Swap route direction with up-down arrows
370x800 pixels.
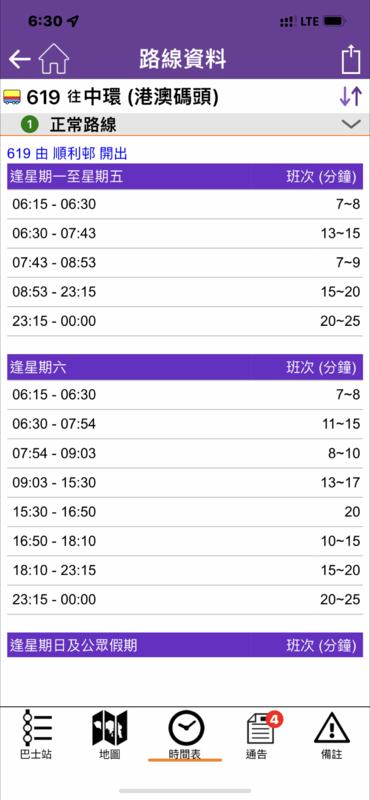tap(351, 96)
